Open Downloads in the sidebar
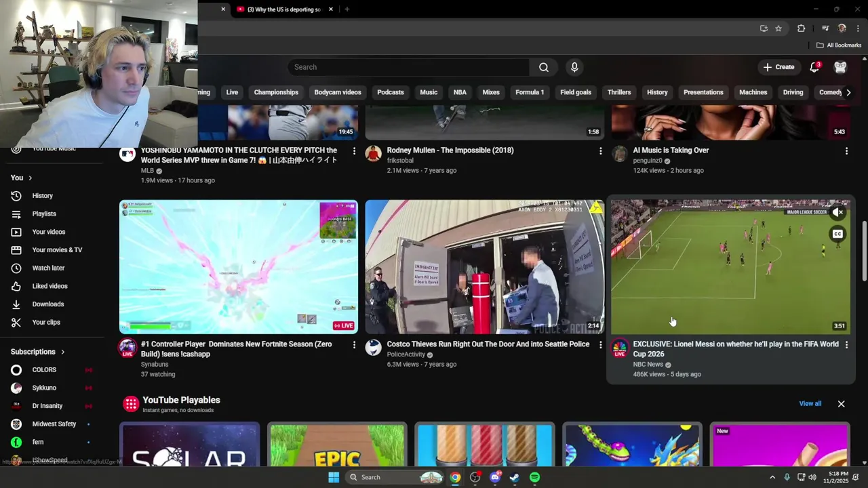 [x=53, y=304]
